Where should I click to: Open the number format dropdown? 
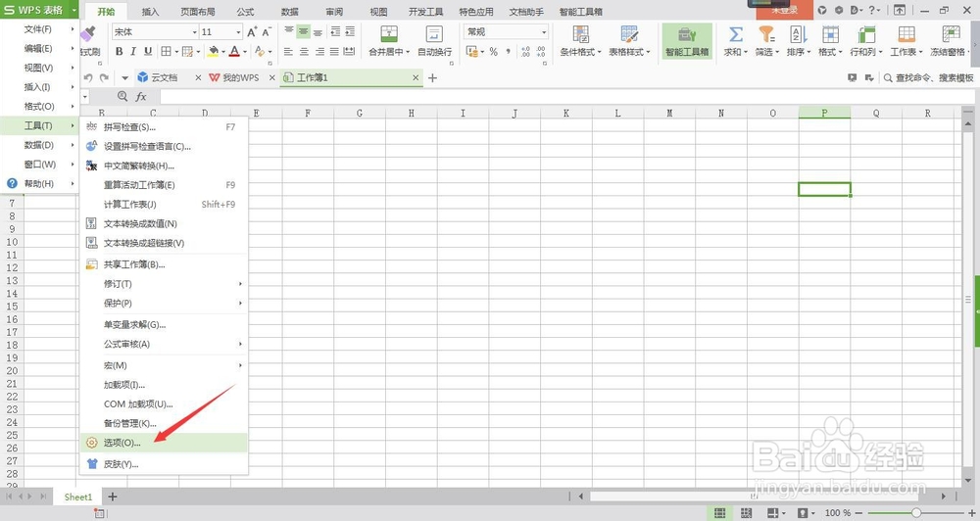(x=544, y=32)
